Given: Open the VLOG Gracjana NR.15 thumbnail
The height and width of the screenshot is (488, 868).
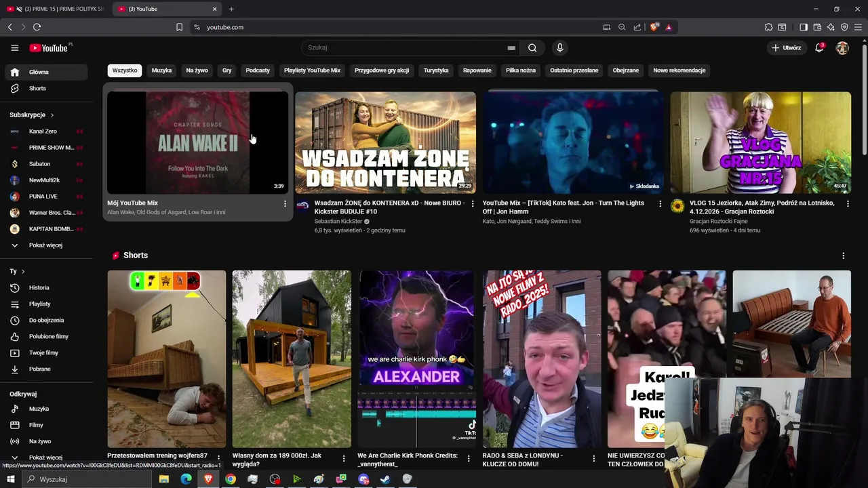Looking at the screenshot, I should coord(761,142).
